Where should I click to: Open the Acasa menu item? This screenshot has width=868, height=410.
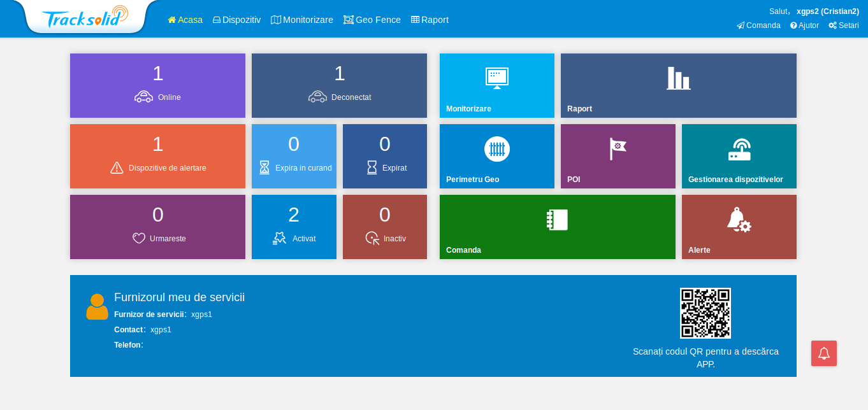pos(185,20)
